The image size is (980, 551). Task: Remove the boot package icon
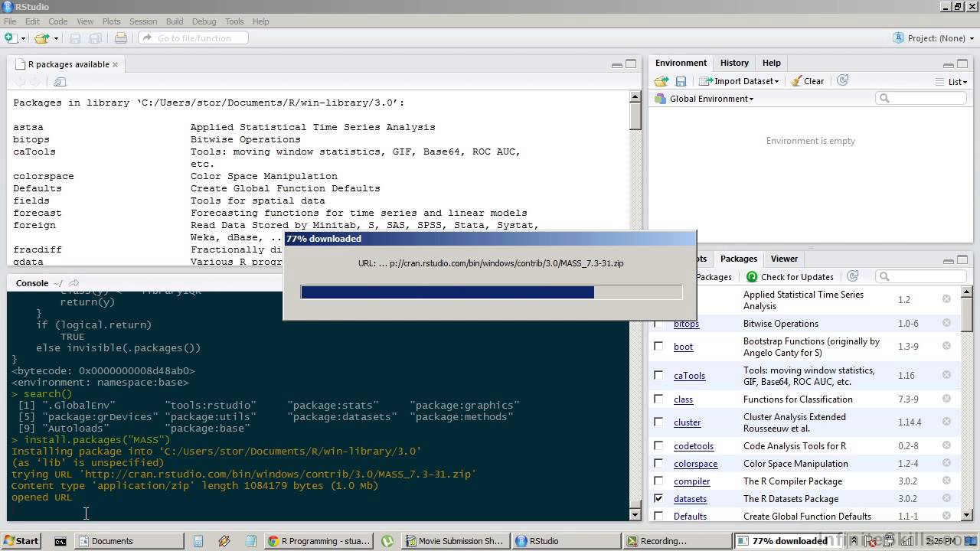pos(946,347)
